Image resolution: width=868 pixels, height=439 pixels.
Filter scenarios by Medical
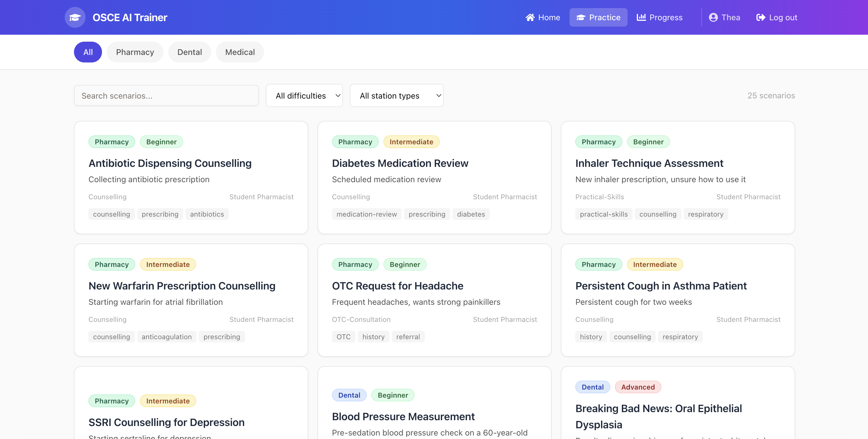[240, 52]
